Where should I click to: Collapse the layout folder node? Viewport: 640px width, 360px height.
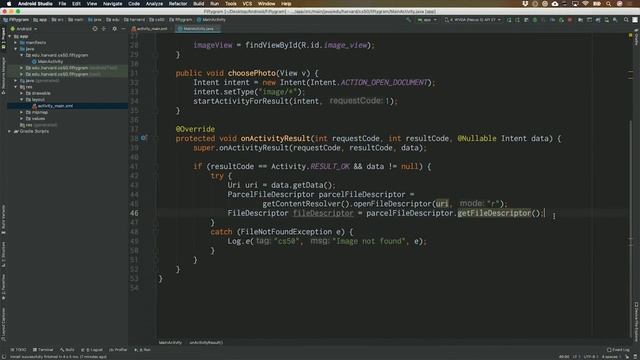coord(22,100)
